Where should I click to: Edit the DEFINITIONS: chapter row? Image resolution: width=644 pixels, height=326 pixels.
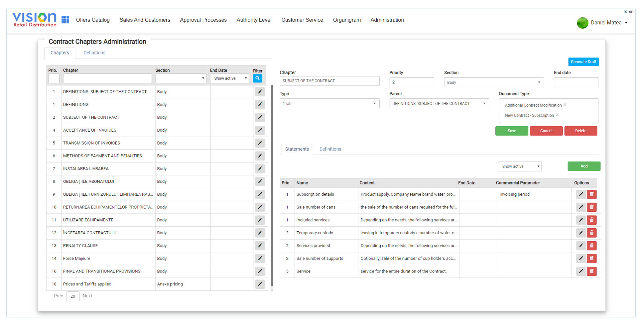click(260, 105)
